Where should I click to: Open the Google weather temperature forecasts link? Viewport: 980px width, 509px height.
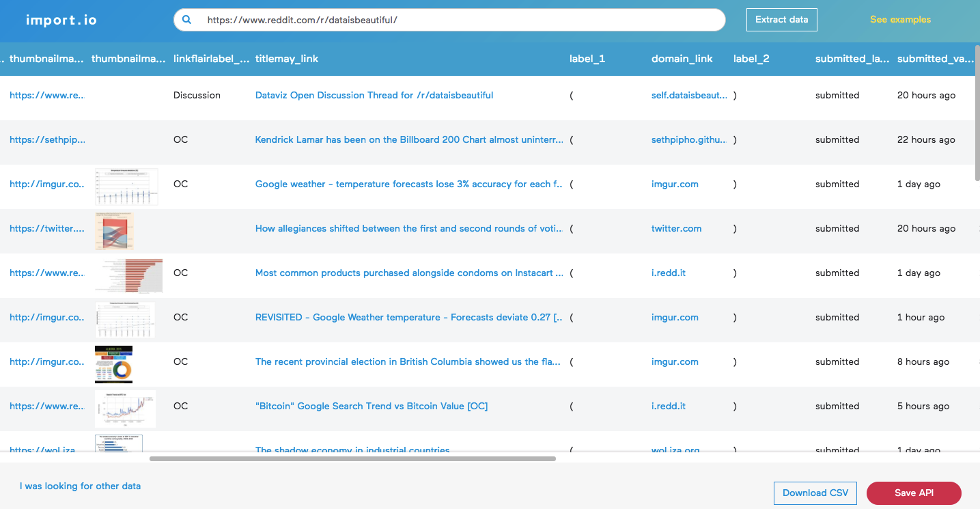(x=409, y=184)
